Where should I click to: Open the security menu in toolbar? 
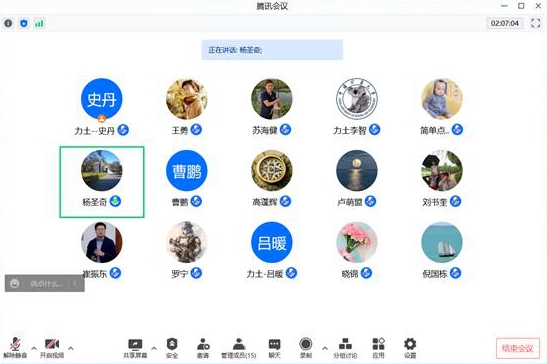click(x=172, y=348)
